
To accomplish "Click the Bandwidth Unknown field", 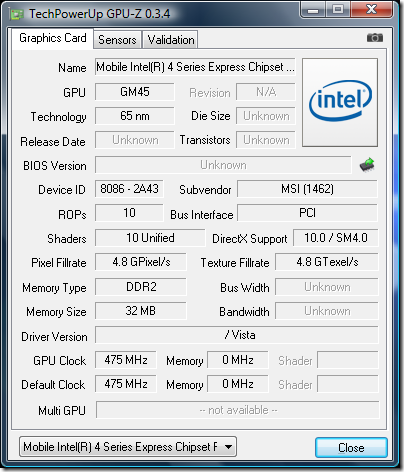I will [327, 311].
